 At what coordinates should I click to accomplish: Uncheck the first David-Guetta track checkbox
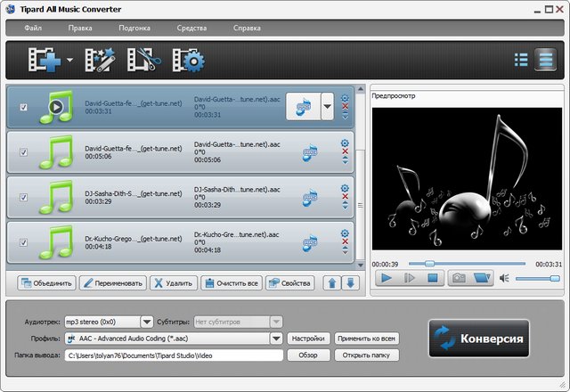coord(23,108)
